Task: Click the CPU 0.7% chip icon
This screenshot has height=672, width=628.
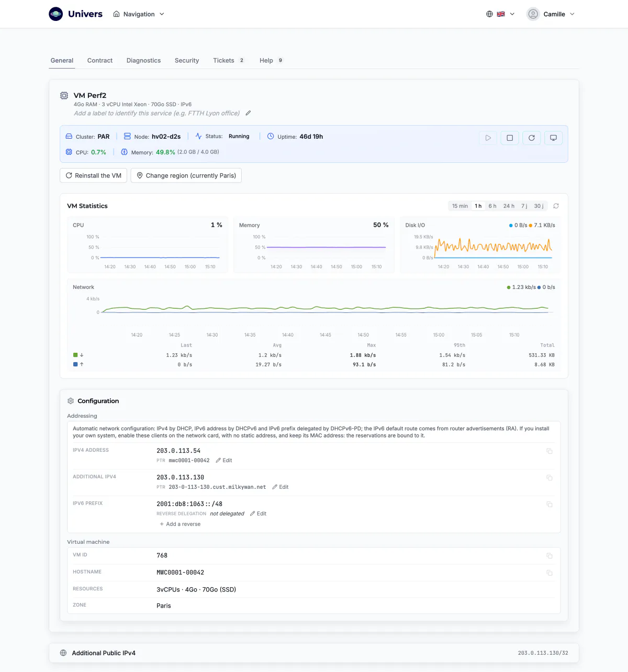Action: point(69,152)
